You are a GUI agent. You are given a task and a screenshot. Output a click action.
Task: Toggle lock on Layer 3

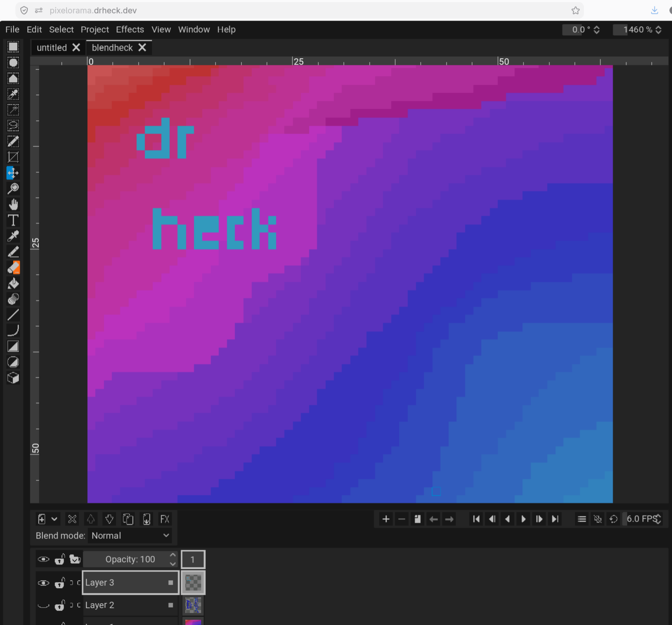point(60,583)
